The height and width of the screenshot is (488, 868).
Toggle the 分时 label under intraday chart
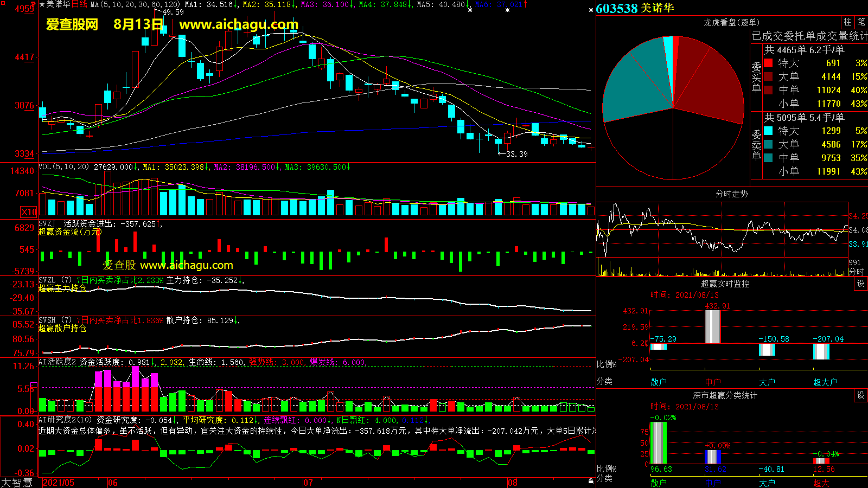(x=856, y=271)
